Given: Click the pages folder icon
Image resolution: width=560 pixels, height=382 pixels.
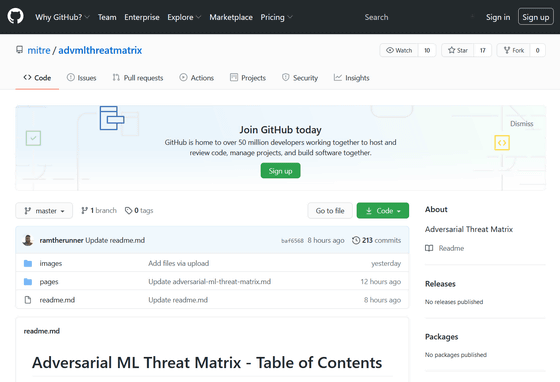Looking at the screenshot, I should tap(28, 282).
